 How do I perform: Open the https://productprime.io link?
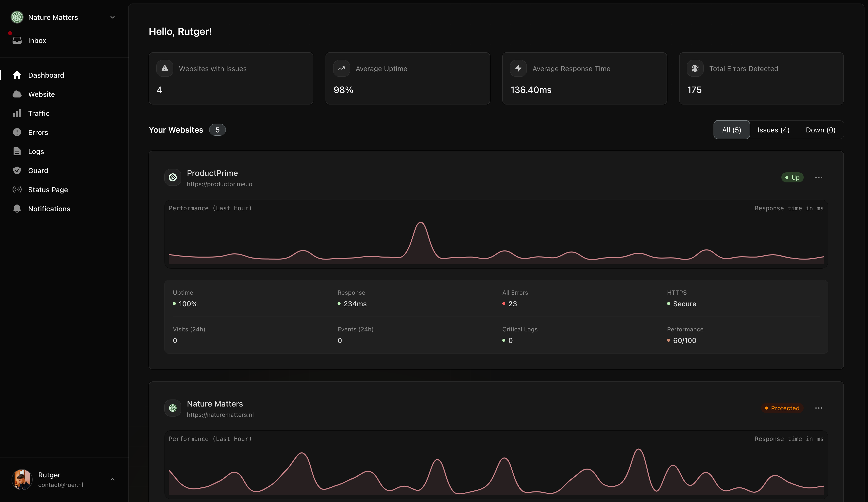[x=220, y=184]
